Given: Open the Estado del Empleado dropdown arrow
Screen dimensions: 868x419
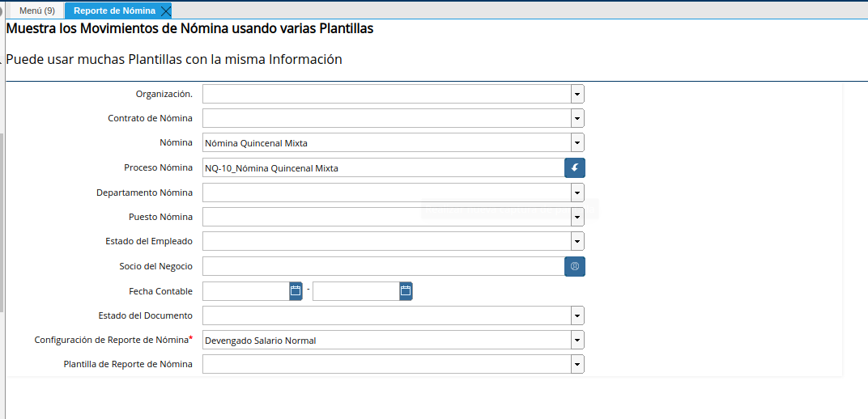Looking at the screenshot, I should click(577, 241).
